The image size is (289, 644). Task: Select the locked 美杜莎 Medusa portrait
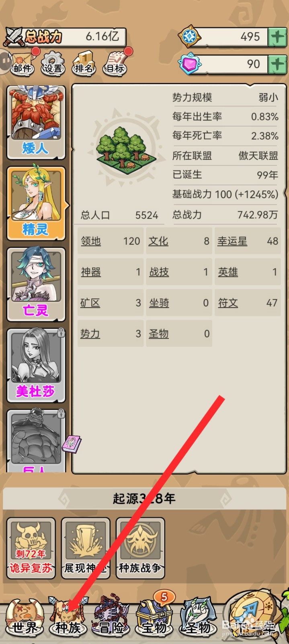[x=36, y=365]
